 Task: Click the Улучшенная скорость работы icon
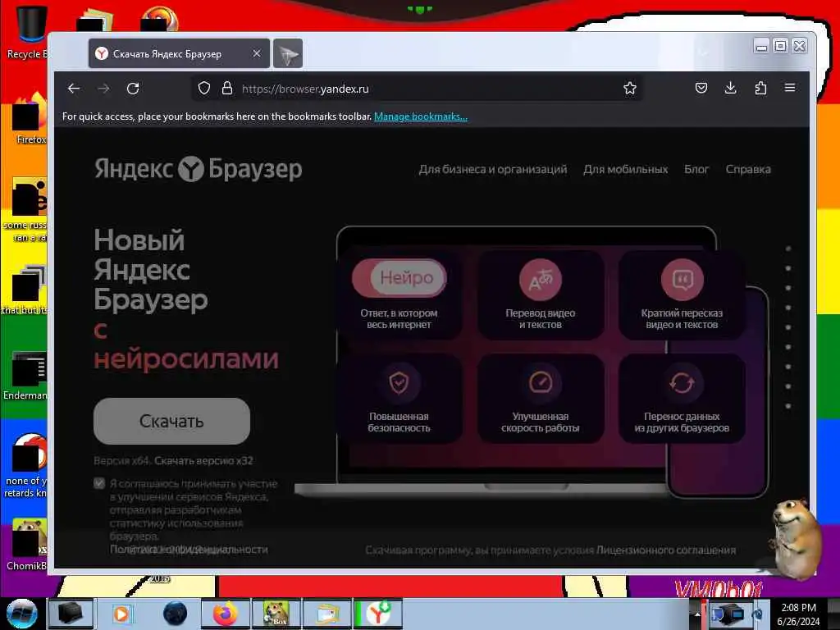[541, 382]
